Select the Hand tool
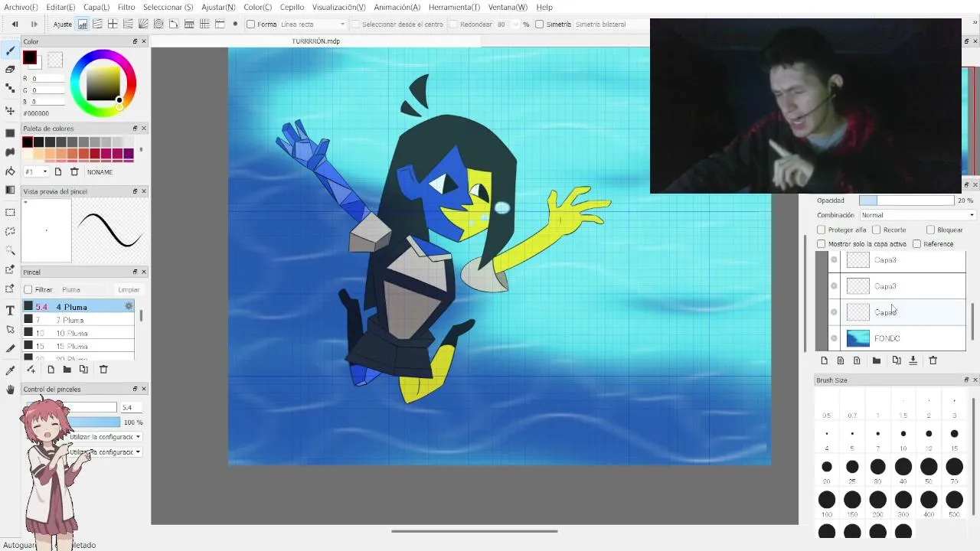 [x=10, y=390]
